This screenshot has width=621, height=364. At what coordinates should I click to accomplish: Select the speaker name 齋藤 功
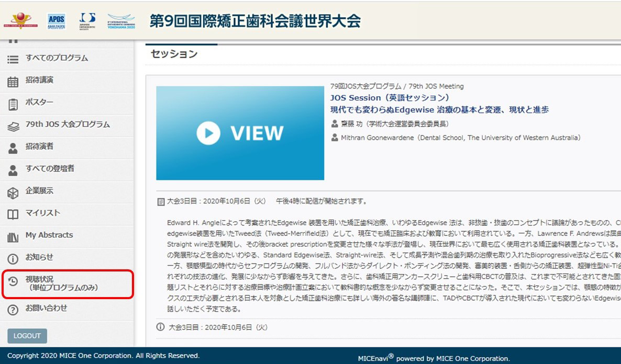click(352, 124)
